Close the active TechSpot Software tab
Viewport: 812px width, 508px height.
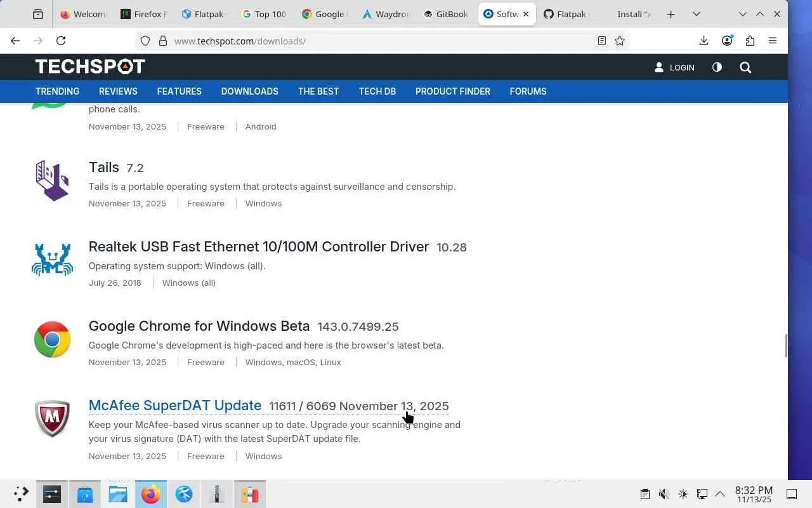click(526, 14)
